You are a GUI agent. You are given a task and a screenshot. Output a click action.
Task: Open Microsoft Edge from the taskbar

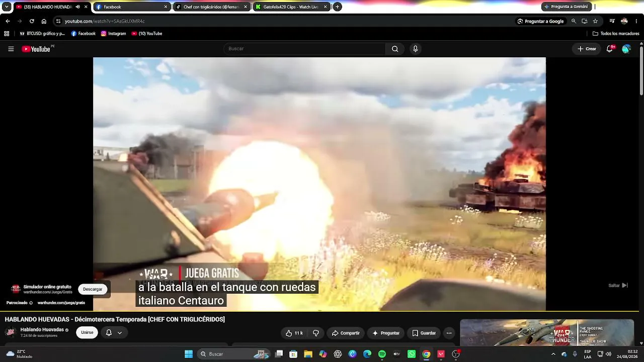click(367, 354)
